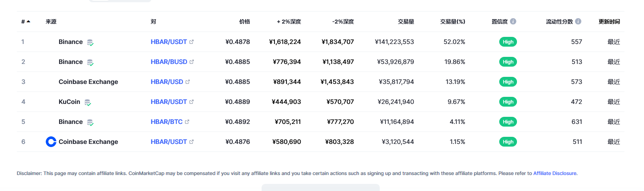
Task: Open the external link icon beside HBAR/BTC
Action: coord(187,122)
